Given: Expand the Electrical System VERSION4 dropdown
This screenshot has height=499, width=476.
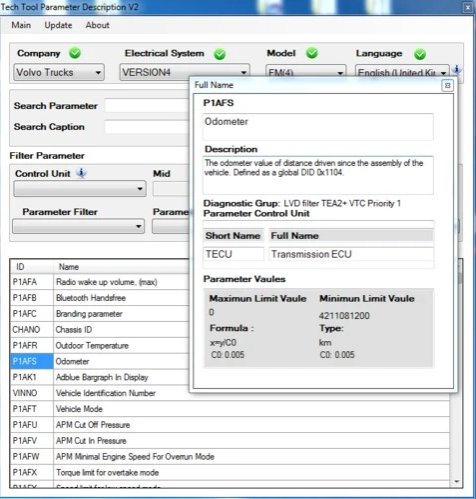Looking at the screenshot, I should (185, 72).
